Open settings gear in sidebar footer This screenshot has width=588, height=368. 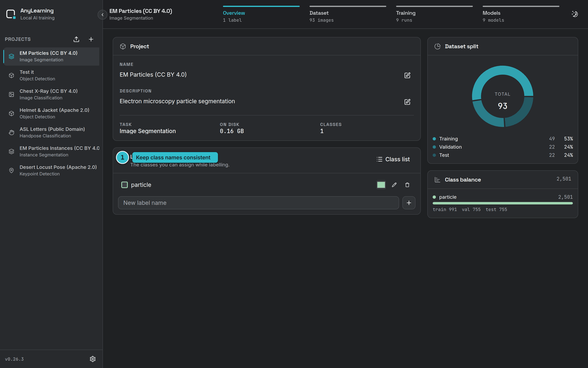click(x=93, y=359)
